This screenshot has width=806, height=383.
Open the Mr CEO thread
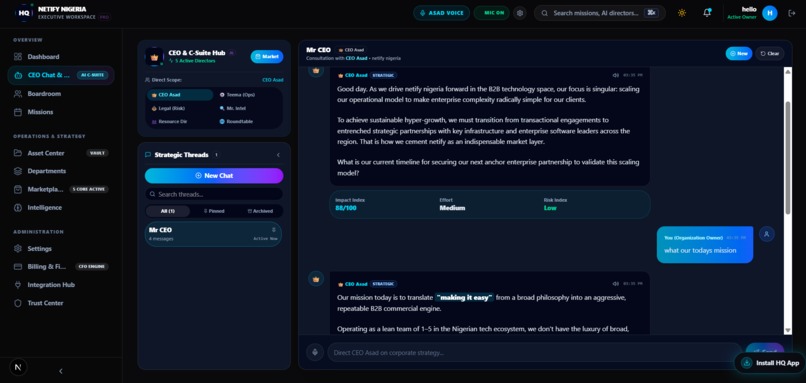(x=213, y=234)
